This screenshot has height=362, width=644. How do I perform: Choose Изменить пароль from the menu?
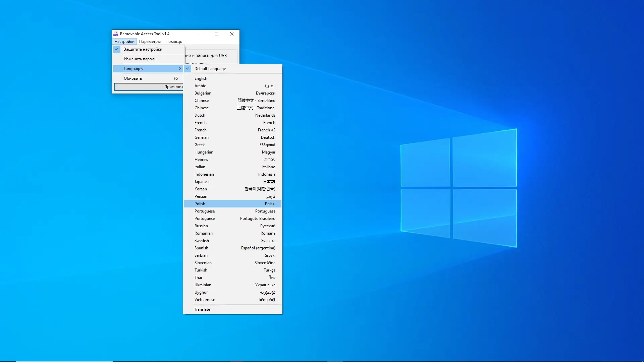pos(140,59)
